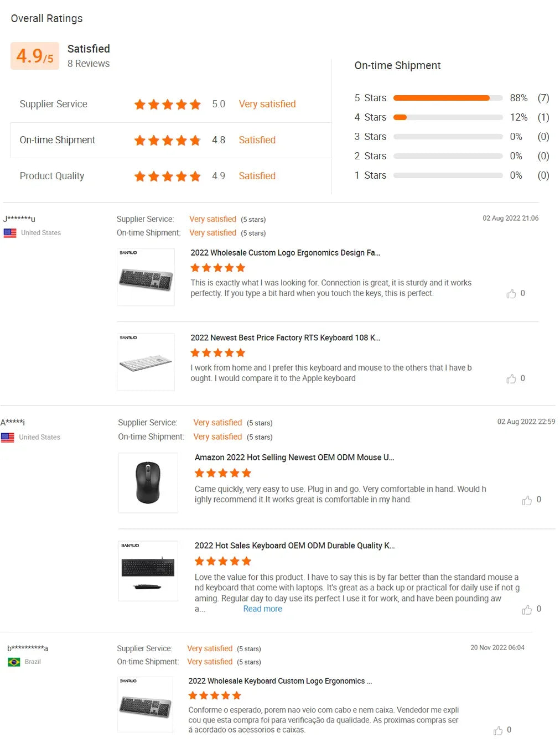Like the Brazil reviewer's keyboard review
This screenshot has height=753, width=560.
click(498, 731)
